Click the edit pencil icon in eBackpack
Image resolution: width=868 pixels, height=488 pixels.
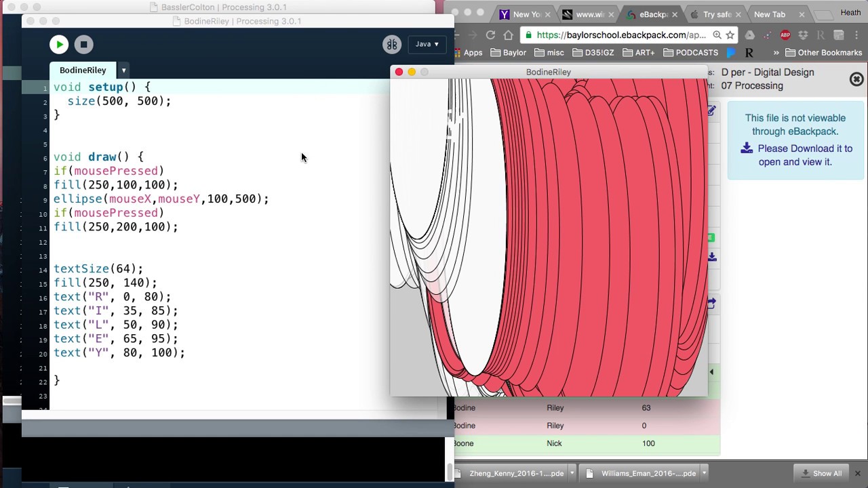click(711, 110)
